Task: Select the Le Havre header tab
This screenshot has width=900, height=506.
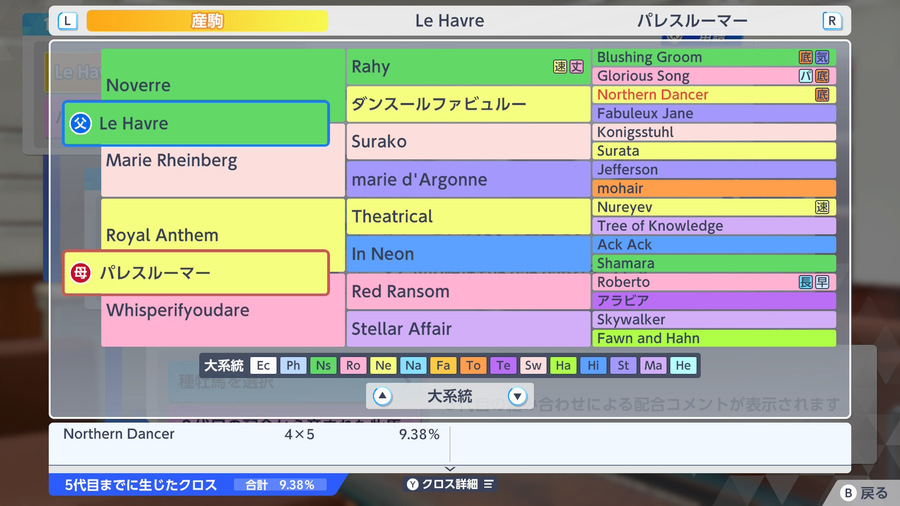Action: tap(449, 21)
